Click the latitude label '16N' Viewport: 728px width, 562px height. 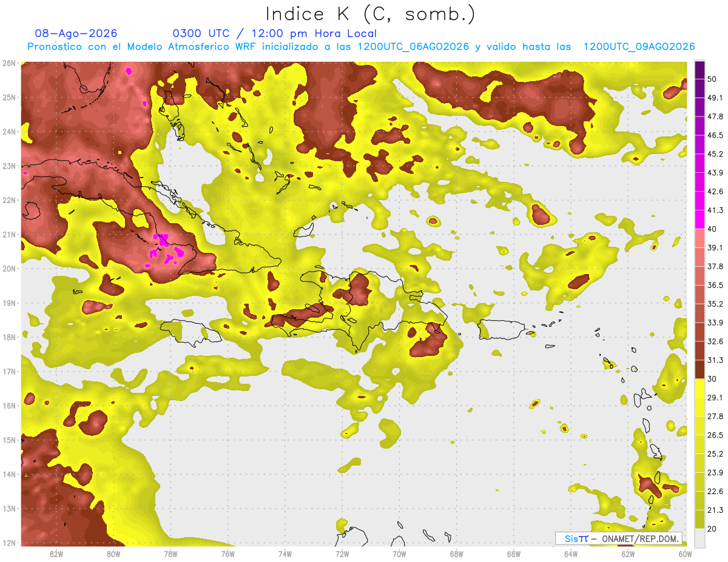click(x=9, y=406)
